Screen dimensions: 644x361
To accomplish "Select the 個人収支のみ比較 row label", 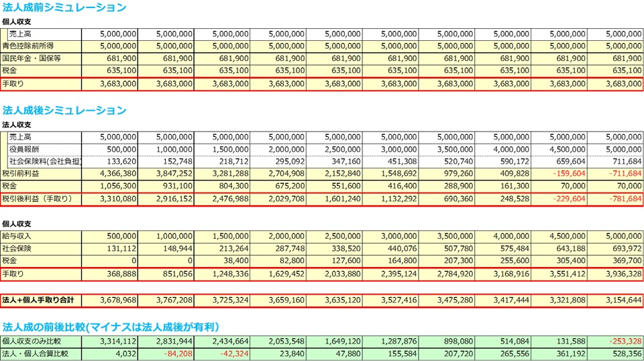I will 32,342.
